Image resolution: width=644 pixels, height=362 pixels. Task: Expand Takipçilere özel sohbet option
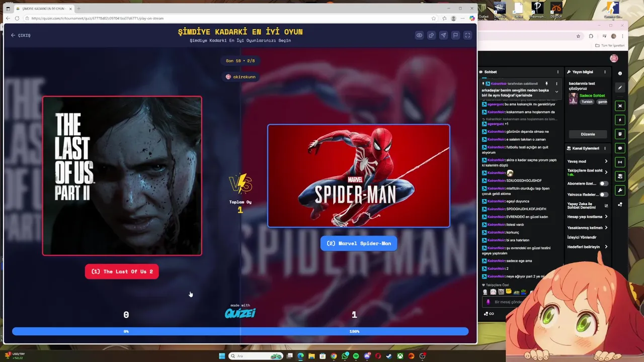(x=588, y=172)
